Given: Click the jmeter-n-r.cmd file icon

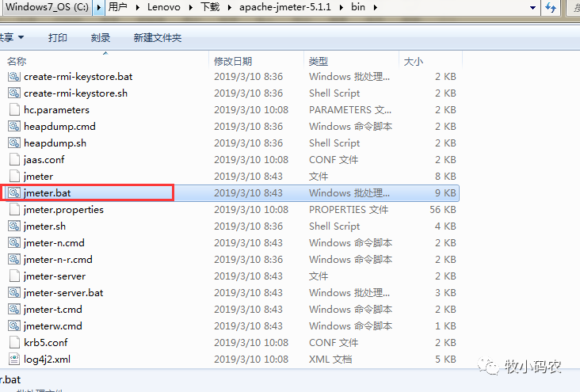Looking at the screenshot, I should (x=14, y=260).
